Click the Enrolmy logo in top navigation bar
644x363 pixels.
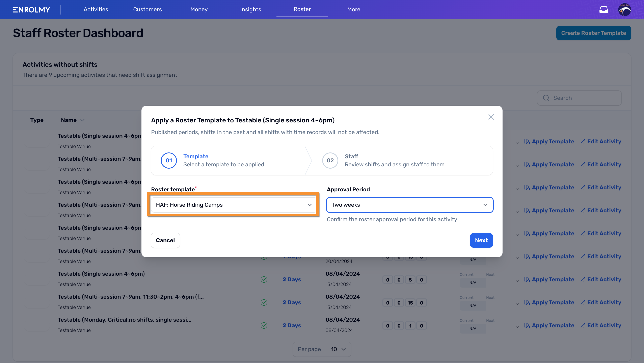(31, 9)
